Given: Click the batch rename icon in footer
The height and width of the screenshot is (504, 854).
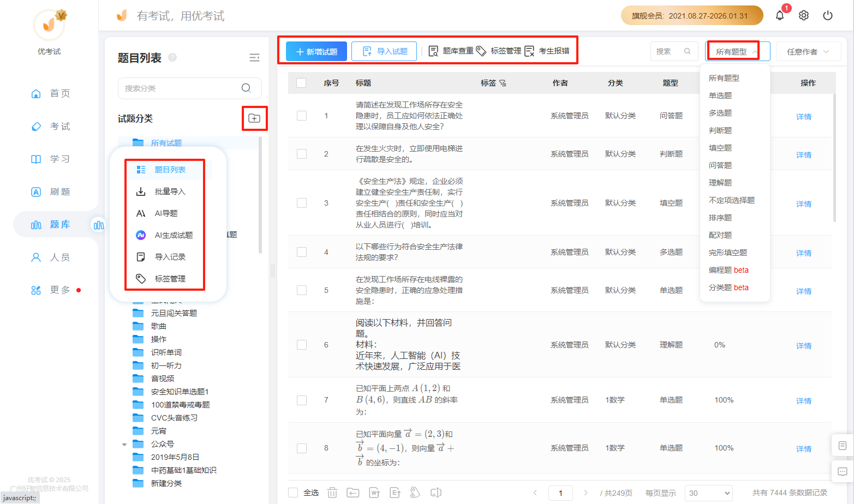Looking at the screenshot, I should 436,493.
